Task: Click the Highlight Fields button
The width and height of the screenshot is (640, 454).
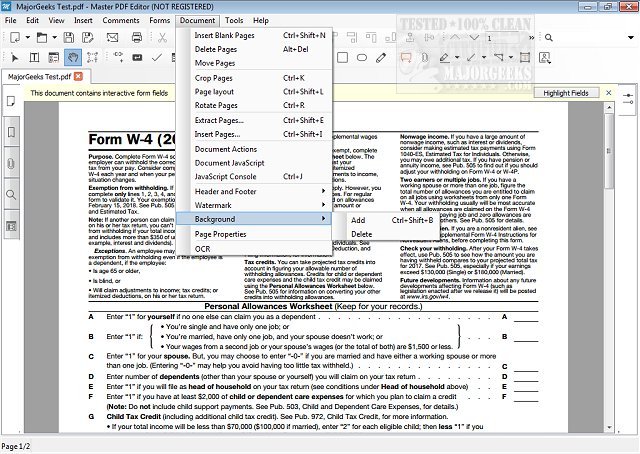Action: pyautogui.click(x=566, y=93)
